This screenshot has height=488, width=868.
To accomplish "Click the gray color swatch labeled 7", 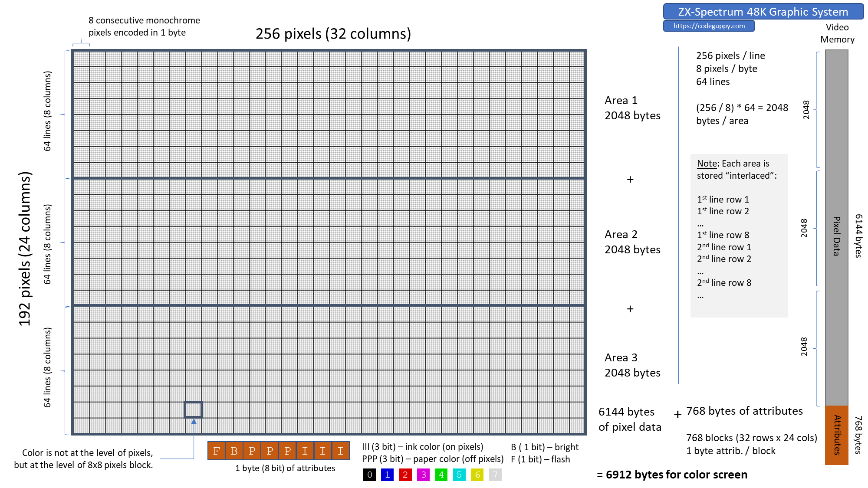I will click(x=495, y=475).
